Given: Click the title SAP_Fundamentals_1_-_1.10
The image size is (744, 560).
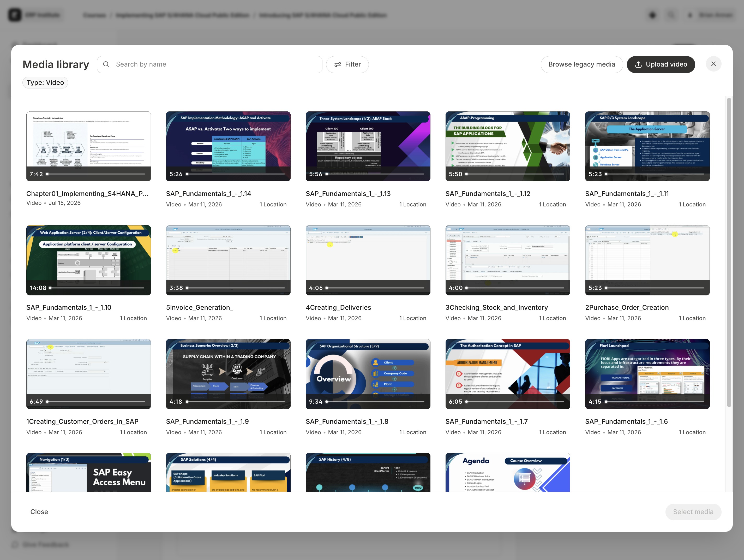Looking at the screenshot, I should 69,307.
